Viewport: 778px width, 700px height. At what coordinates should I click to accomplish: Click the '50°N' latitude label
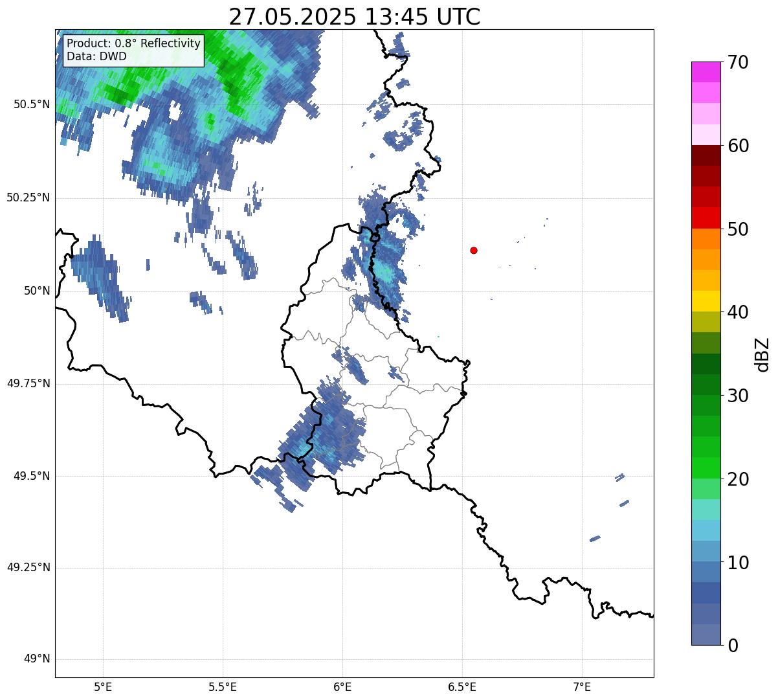[38, 291]
